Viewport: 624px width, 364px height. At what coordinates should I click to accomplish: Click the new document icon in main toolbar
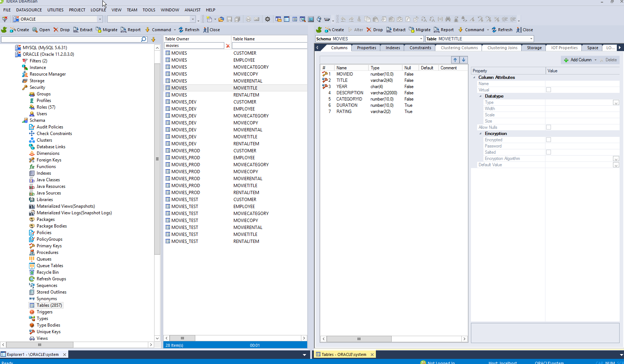click(209, 19)
